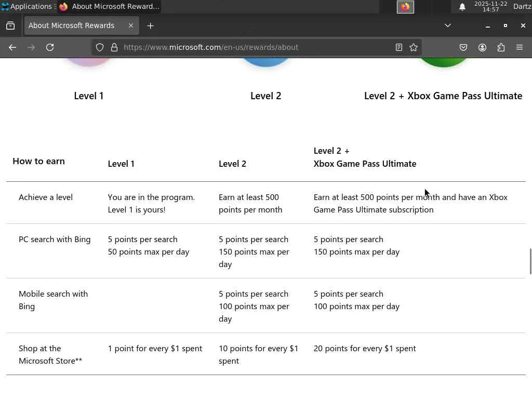The width and height of the screenshot is (532, 399).
Task: Click the 'Shop at the Microsoft Store**' label
Action: click(50, 354)
